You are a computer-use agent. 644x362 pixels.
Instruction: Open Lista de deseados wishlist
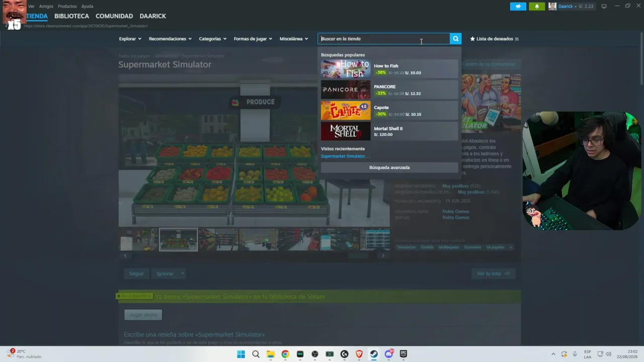pos(494,39)
